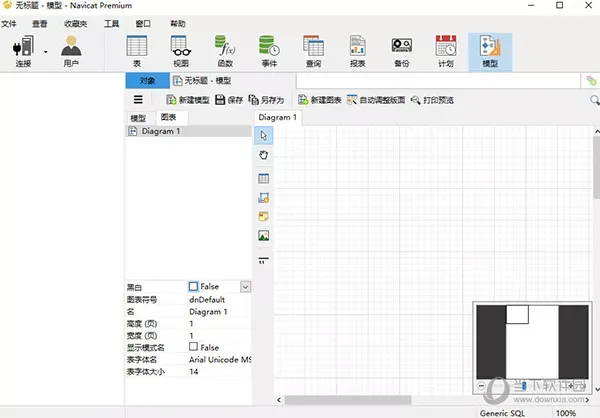600x418 pixels.
Task: Open the hamburger menu in model toolbar
Action: point(138,100)
